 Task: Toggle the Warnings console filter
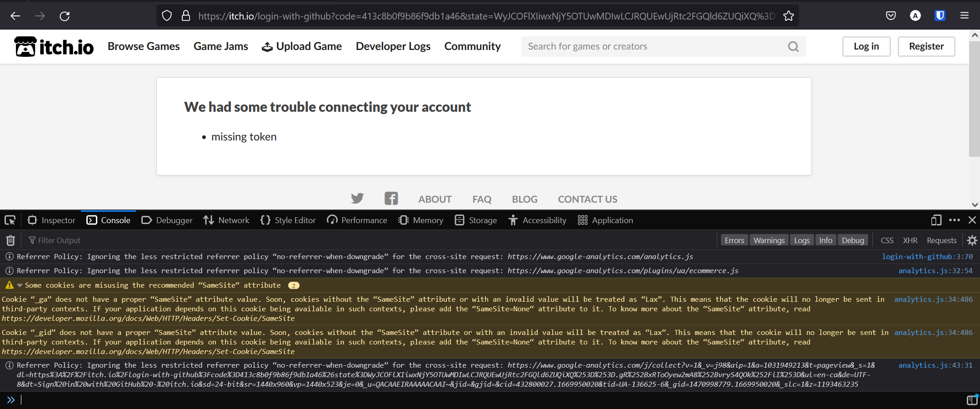tap(769, 240)
